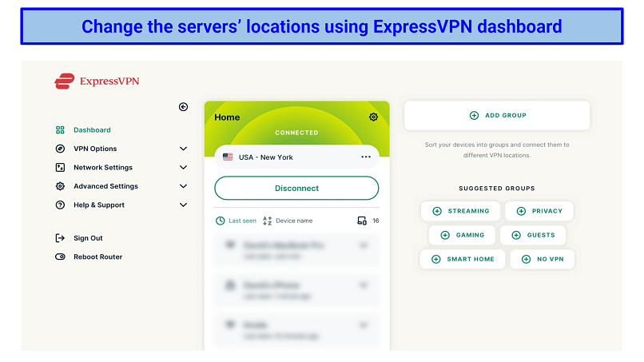Click the plus icon on SMART HOME
The width and height of the screenshot is (644, 362).
coord(436,259)
